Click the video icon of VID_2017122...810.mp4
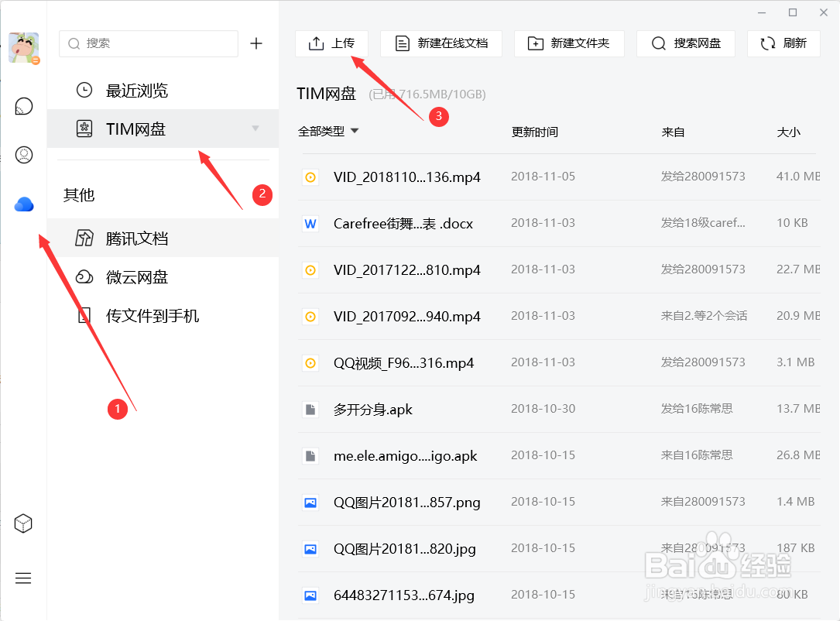Image resolution: width=840 pixels, height=621 pixels. point(310,270)
